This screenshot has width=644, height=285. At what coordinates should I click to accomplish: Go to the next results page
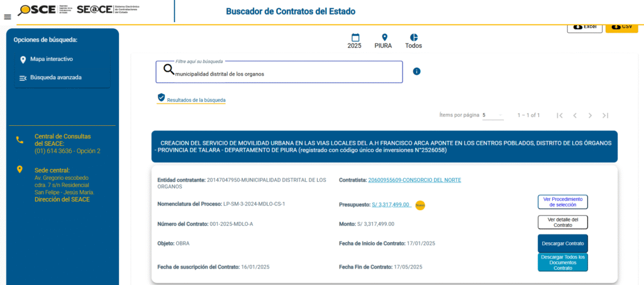click(x=590, y=115)
